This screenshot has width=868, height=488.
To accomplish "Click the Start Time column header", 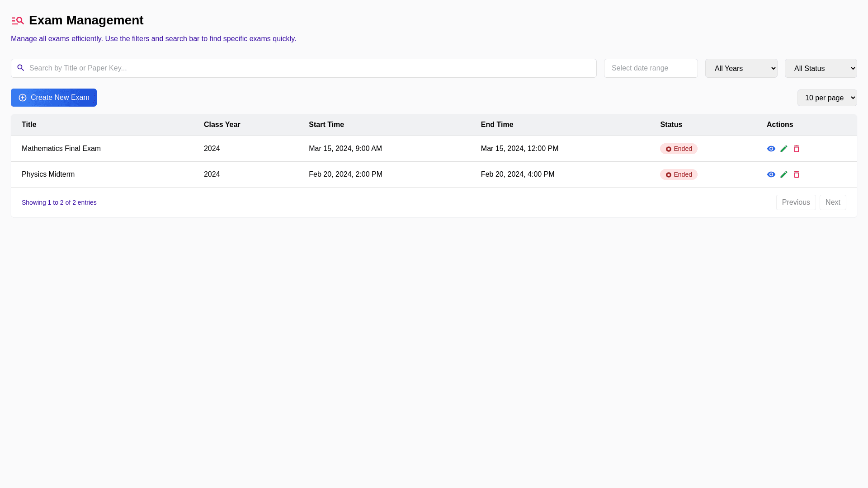I will [326, 125].
